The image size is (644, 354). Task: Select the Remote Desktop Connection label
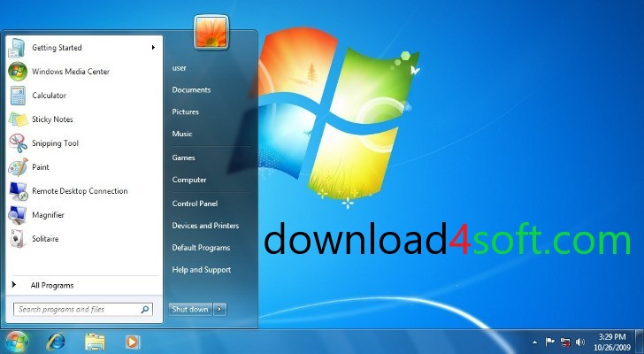tap(80, 191)
